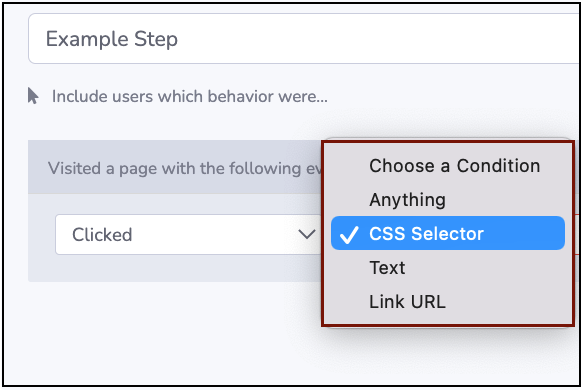This screenshot has height=390, width=582.
Task: Click the header bar left of Visited a page text
Action: pyautogui.click(x=37, y=167)
